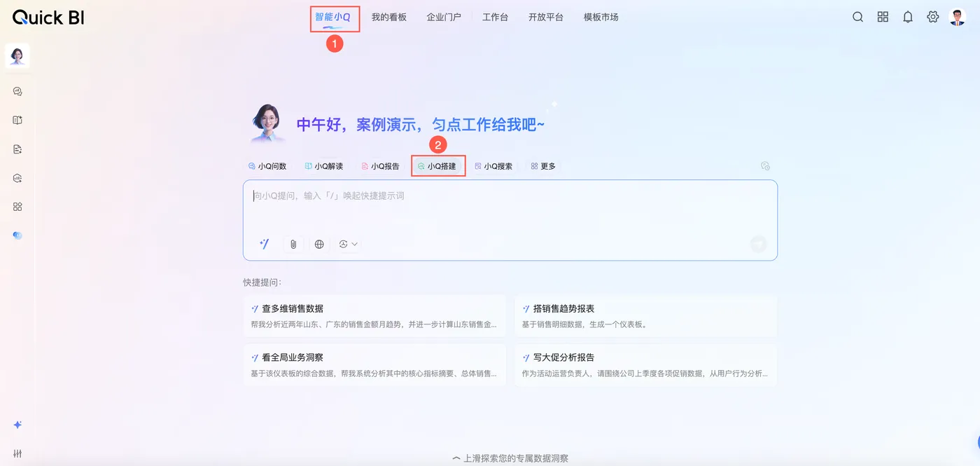Open the sliders adjustment icon at sidebar bottom
This screenshot has width=980, height=466.
(x=17, y=453)
